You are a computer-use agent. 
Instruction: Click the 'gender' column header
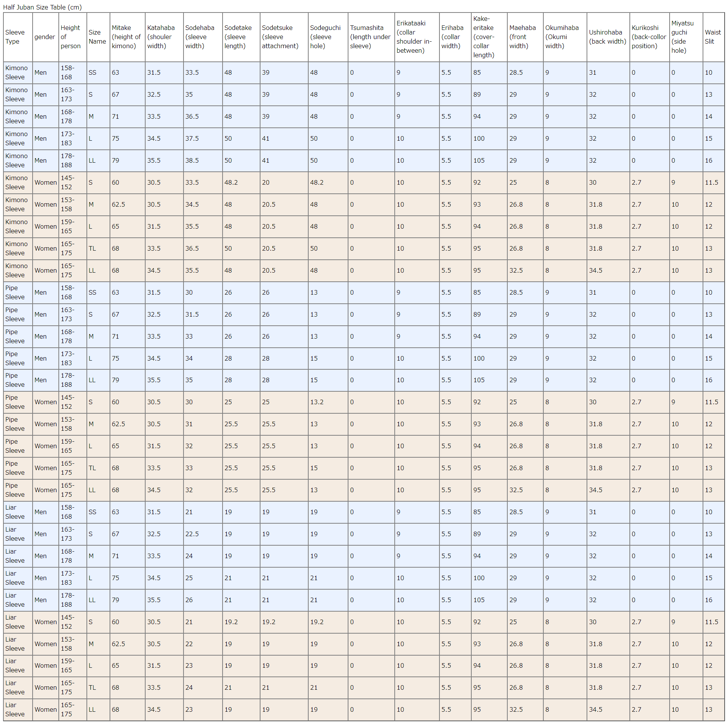[x=45, y=37]
